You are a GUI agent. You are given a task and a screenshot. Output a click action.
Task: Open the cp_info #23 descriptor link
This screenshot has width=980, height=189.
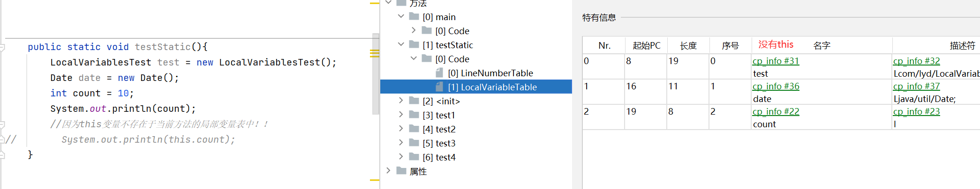(916, 111)
